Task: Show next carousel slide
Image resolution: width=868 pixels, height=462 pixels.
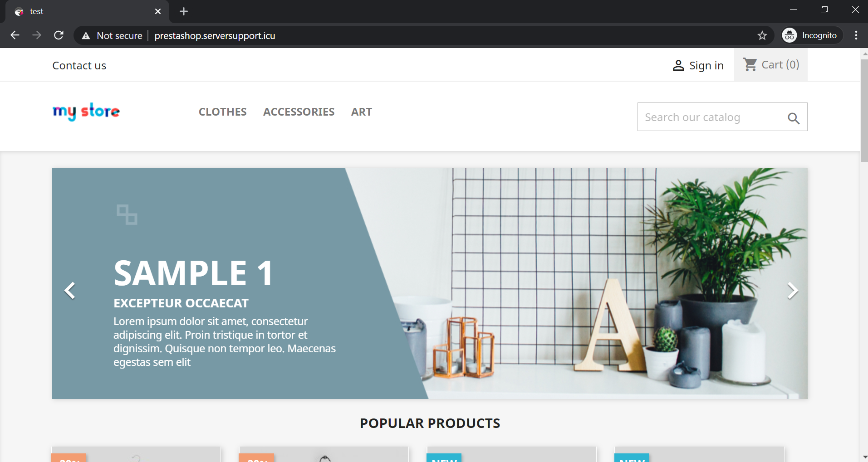Action: pos(792,291)
